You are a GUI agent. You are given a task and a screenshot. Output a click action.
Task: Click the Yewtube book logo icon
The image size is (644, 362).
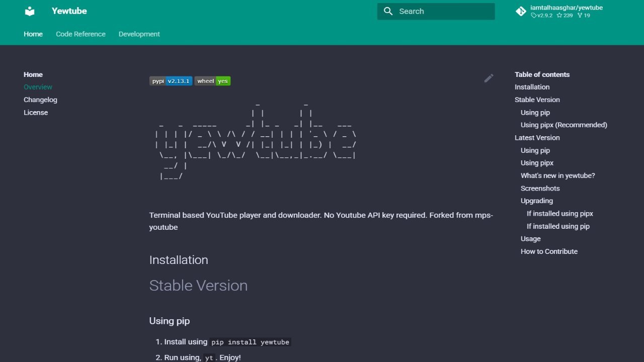coord(30,11)
